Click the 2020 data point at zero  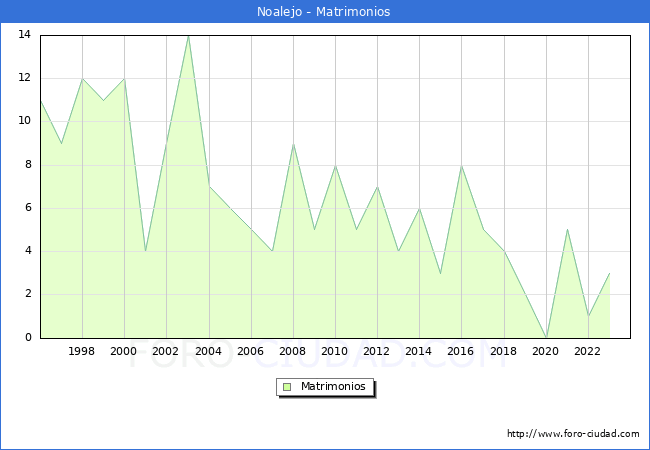(x=546, y=337)
